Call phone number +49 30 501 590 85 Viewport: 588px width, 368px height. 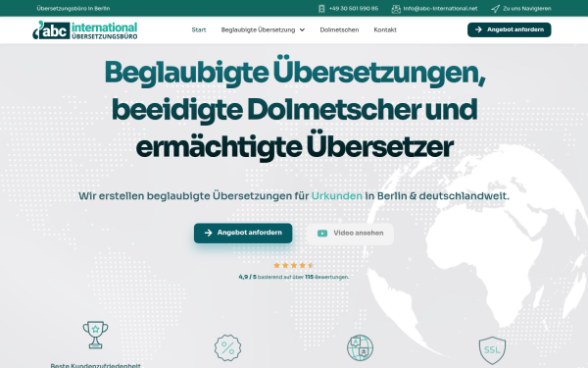(x=353, y=8)
